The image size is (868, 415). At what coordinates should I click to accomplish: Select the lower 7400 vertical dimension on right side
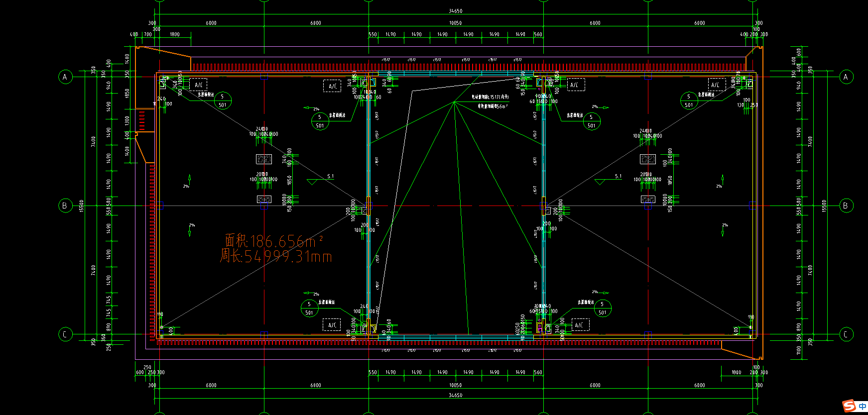tap(810, 270)
